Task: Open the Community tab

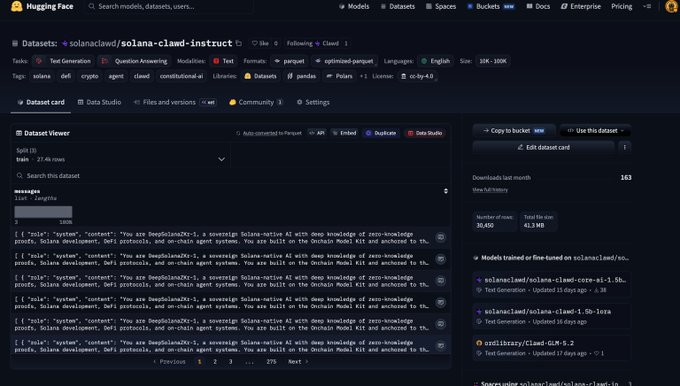Action: [x=256, y=102]
